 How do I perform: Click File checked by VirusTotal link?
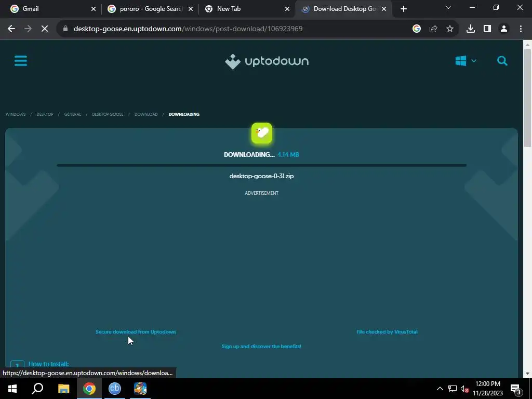coord(387,332)
